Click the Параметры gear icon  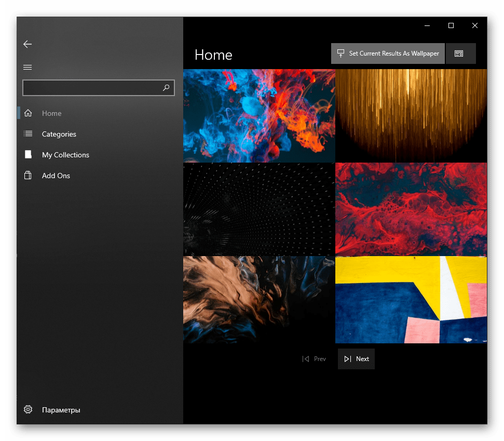pos(28,410)
